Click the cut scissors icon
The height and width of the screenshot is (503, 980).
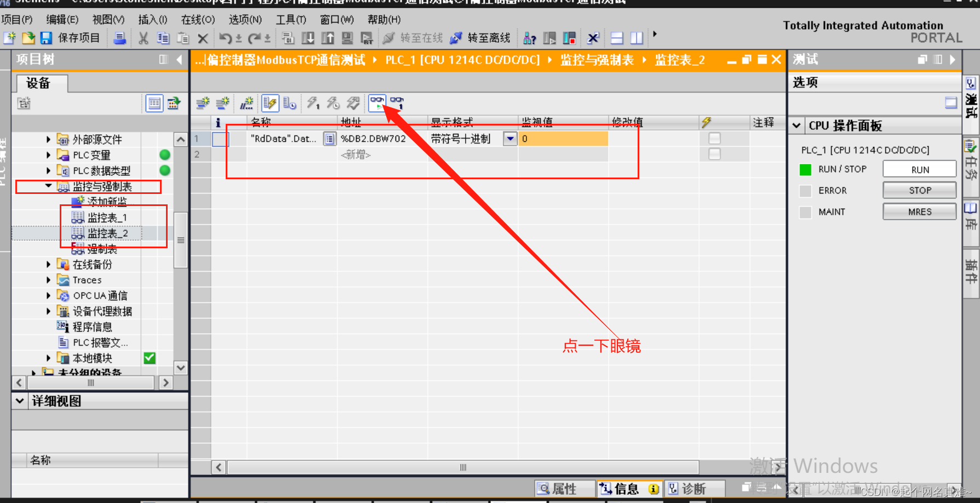click(x=144, y=38)
